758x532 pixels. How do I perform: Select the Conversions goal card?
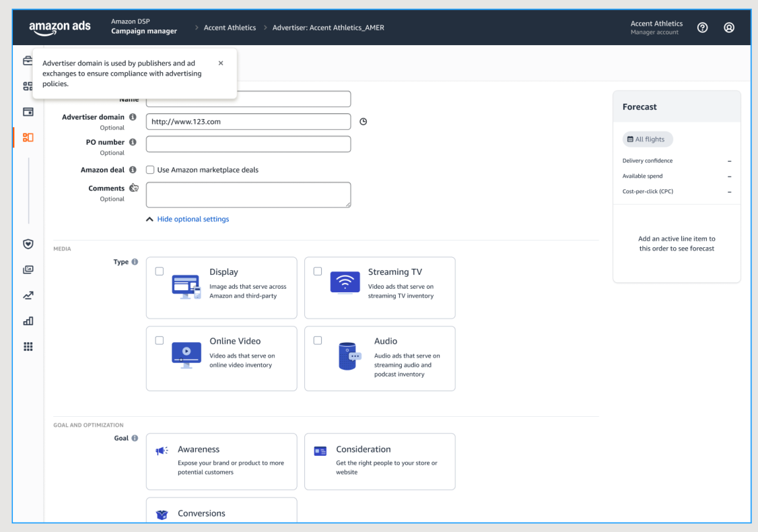(x=221, y=510)
